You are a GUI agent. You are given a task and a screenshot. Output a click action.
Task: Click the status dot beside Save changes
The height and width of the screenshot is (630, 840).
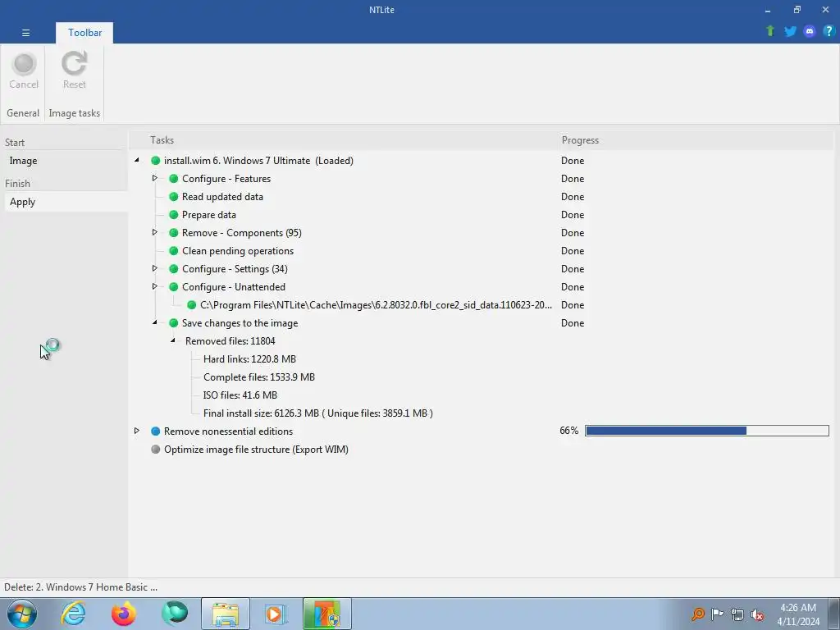pyautogui.click(x=174, y=323)
